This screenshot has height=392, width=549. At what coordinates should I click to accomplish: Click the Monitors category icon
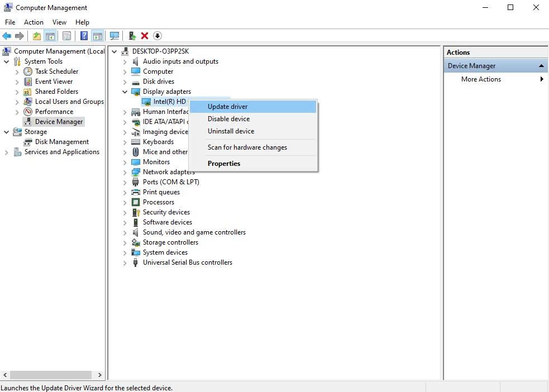tap(136, 162)
